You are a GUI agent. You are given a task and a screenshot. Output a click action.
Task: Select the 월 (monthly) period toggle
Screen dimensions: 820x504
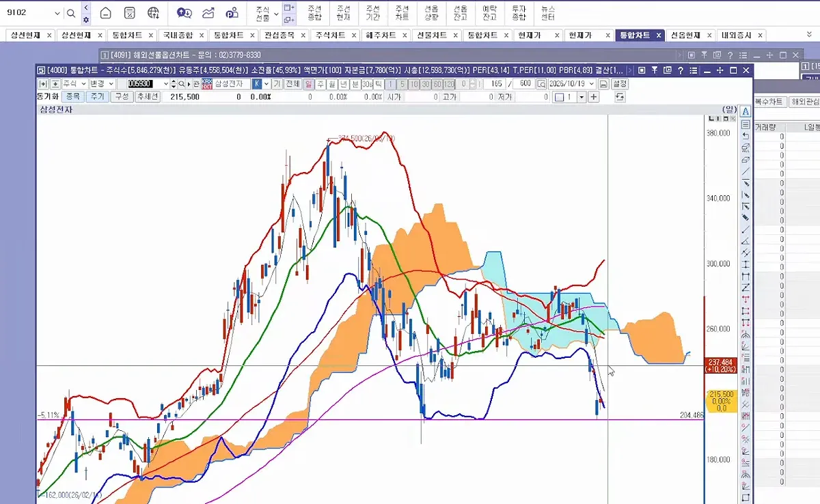click(332, 83)
